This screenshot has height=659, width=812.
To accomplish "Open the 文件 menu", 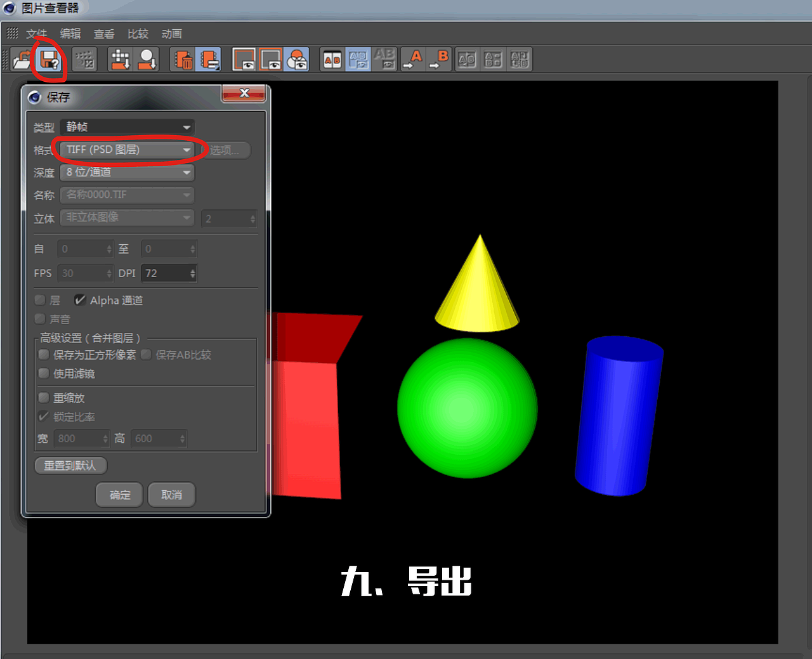I will 36,34.
